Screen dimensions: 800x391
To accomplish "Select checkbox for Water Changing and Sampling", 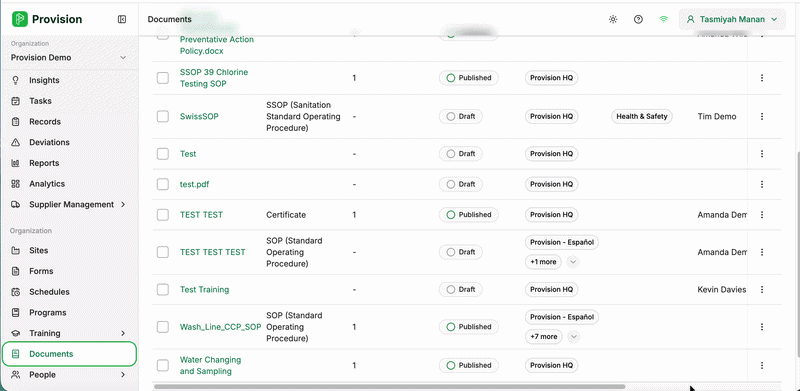I will (x=163, y=365).
